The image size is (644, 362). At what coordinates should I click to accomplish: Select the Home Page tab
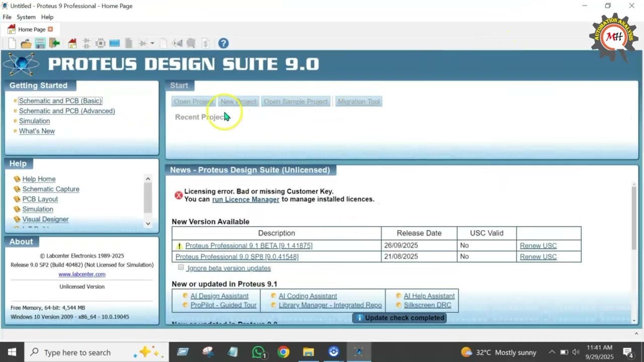[x=31, y=29]
